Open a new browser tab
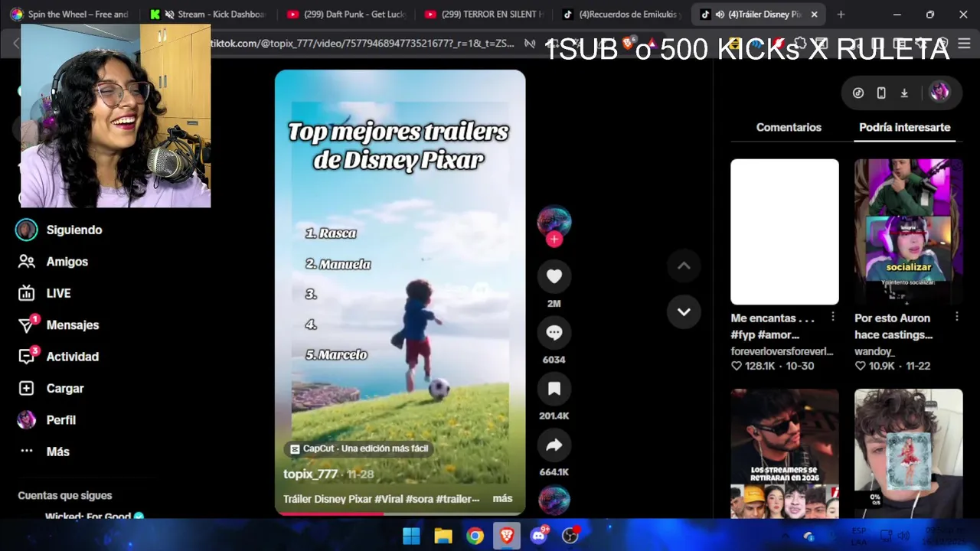Screen dimensions: 980x551 pyautogui.click(x=841, y=15)
